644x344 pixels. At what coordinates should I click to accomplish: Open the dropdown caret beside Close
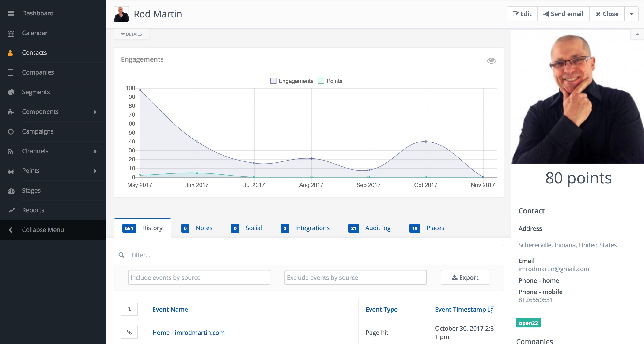632,14
